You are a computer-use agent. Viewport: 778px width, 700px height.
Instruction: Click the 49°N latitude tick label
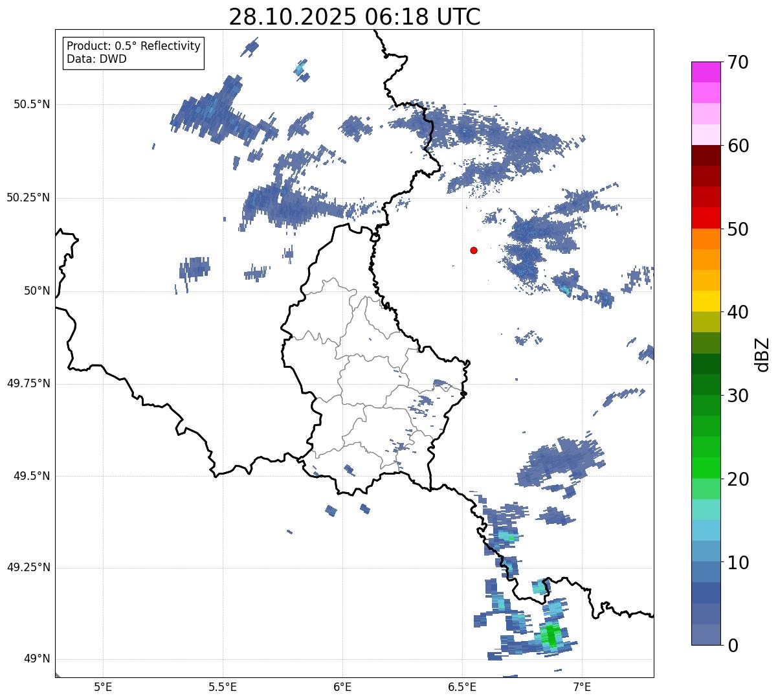37,659
